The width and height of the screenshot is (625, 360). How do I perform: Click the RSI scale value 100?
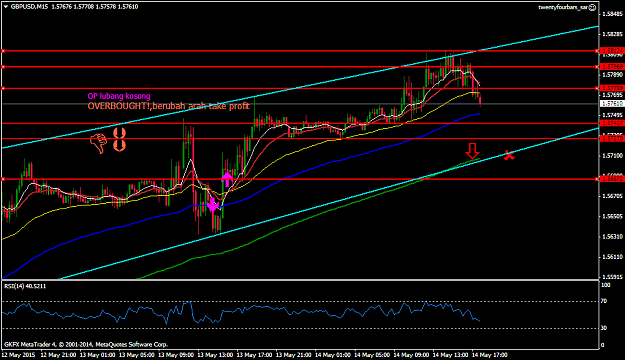(605, 285)
